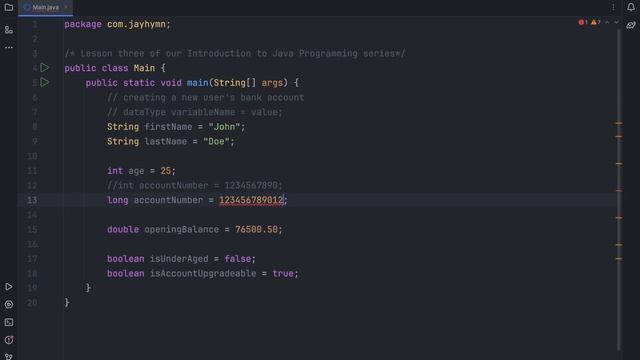The image size is (640, 360).
Task: Open the Problems tool window icon
Action: (x=9, y=340)
